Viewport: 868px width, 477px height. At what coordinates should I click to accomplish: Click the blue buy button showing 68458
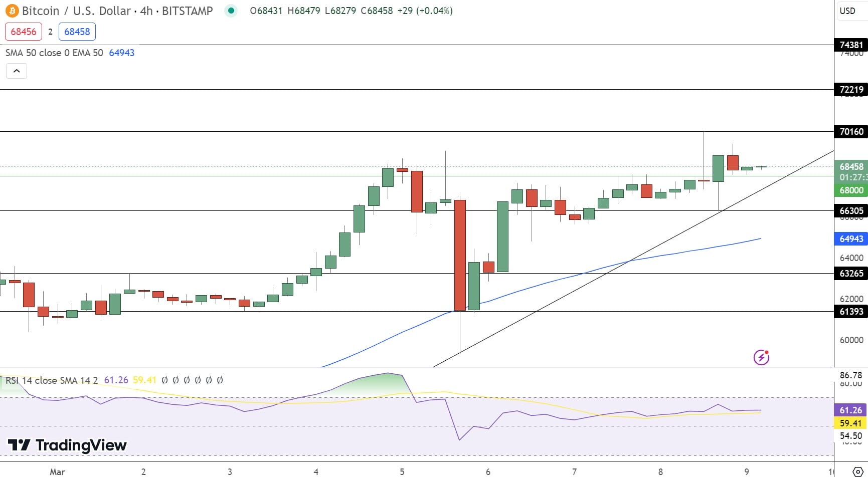[77, 32]
